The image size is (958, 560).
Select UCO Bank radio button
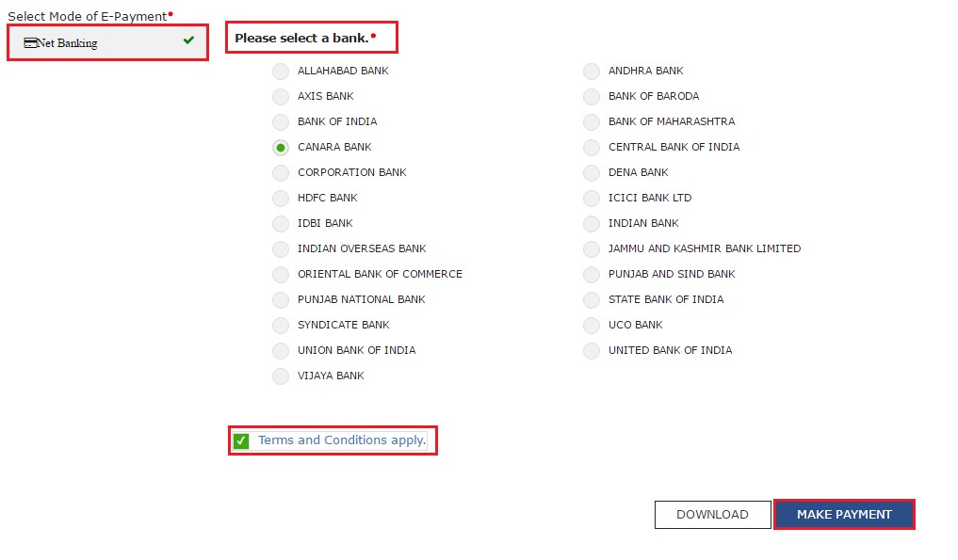(592, 326)
